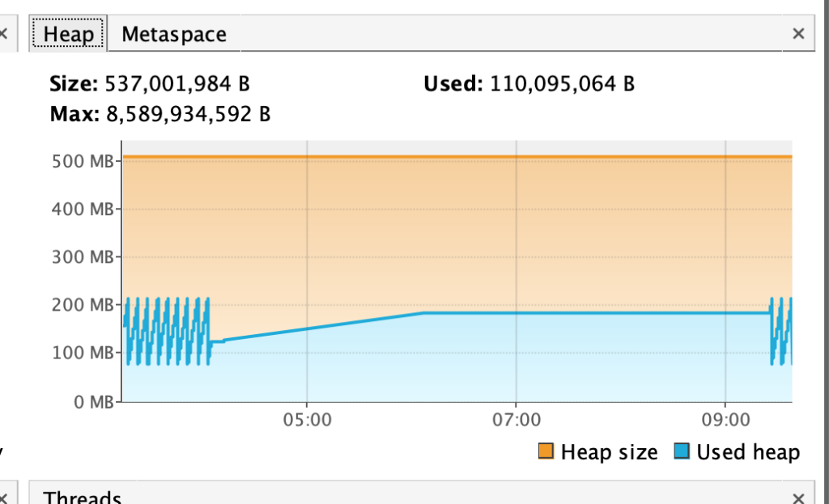The width and height of the screenshot is (829, 504).
Task: Select the Used heap legend label
Action: tap(748, 452)
